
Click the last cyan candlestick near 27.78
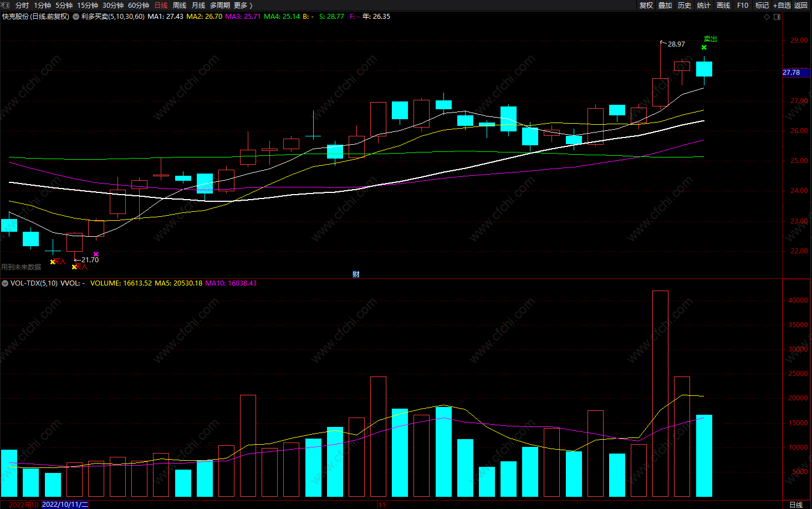pyautogui.click(x=704, y=69)
